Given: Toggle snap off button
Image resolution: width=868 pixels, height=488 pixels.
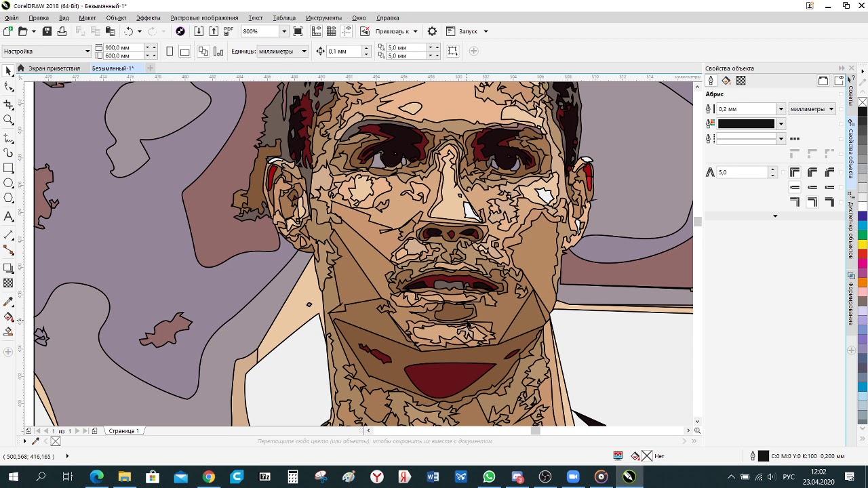Looking at the screenshot, I should click(x=365, y=31).
